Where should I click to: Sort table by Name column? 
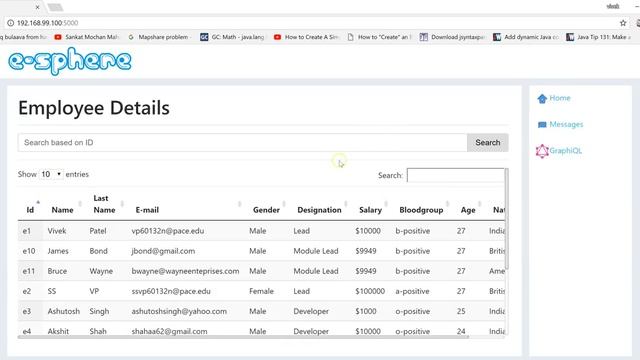click(62, 210)
